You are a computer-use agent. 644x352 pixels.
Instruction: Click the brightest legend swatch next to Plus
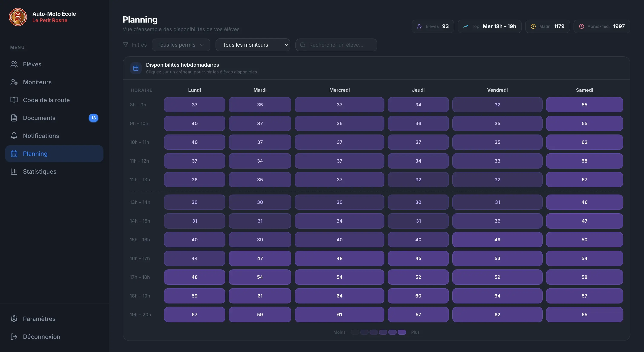point(402,332)
